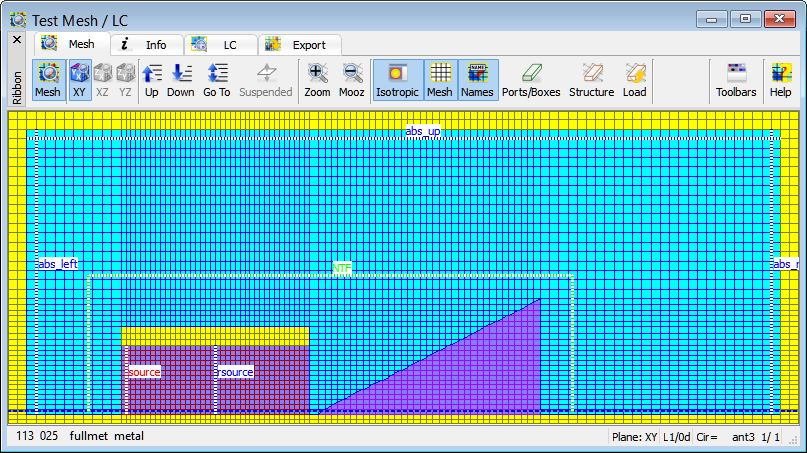Switch to the XZ plane view
Viewport: 807px width, 453px height.
coord(102,80)
